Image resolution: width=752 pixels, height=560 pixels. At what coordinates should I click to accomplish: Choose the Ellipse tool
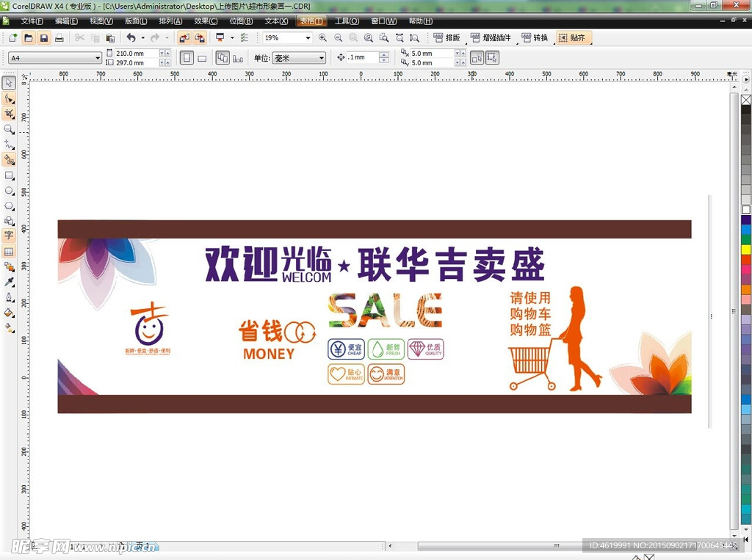[x=9, y=191]
